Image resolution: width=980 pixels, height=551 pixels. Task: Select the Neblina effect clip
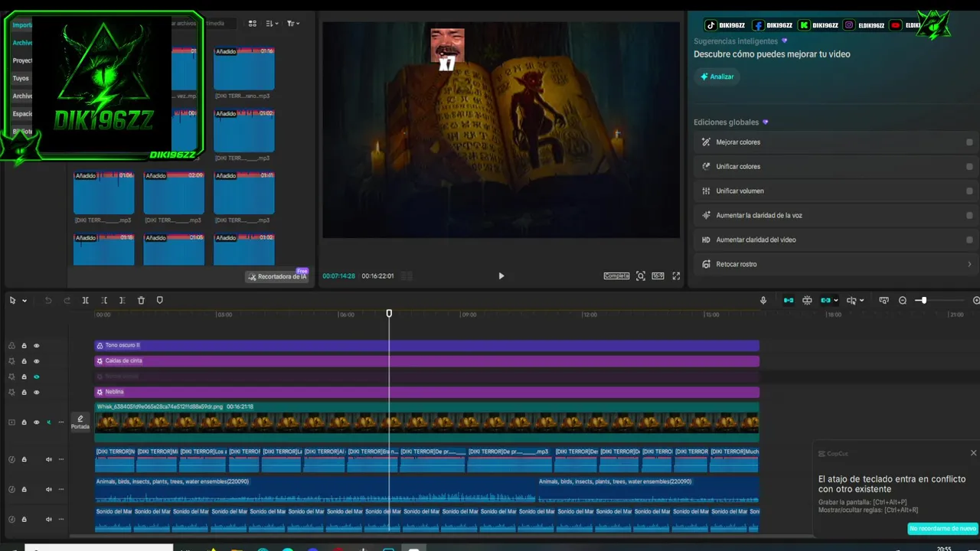coord(426,393)
